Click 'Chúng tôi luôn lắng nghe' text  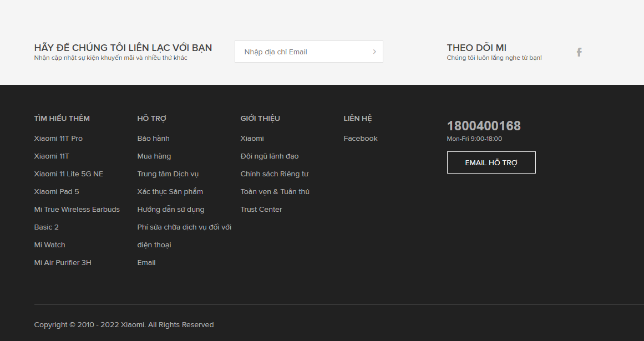[x=494, y=58]
